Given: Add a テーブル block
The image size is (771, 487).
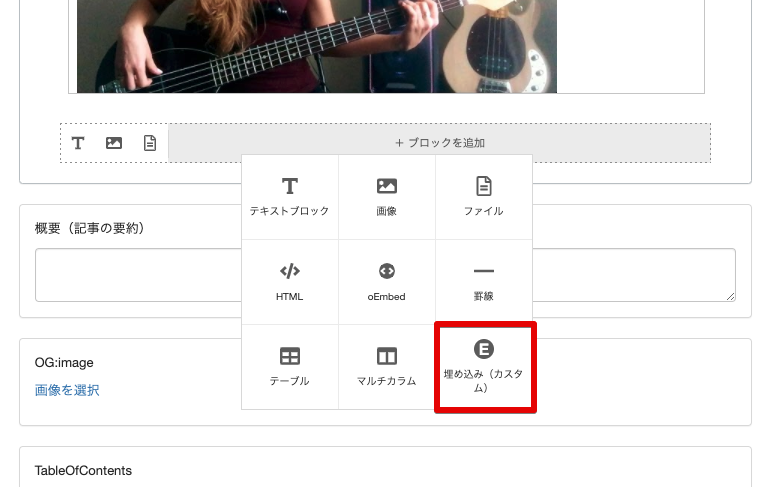Looking at the screenshot, I should [x=289, y=366].
